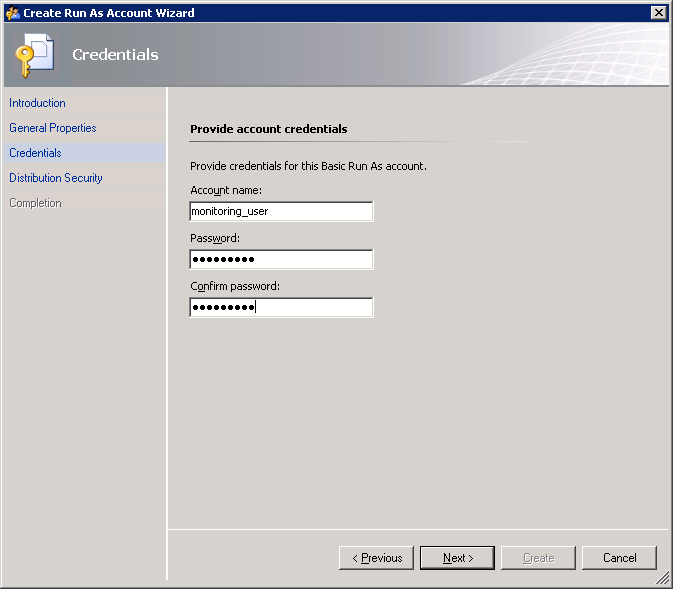Screen dimensions: 673x589
Task: Close the wizard window with X
Action: 658,13
